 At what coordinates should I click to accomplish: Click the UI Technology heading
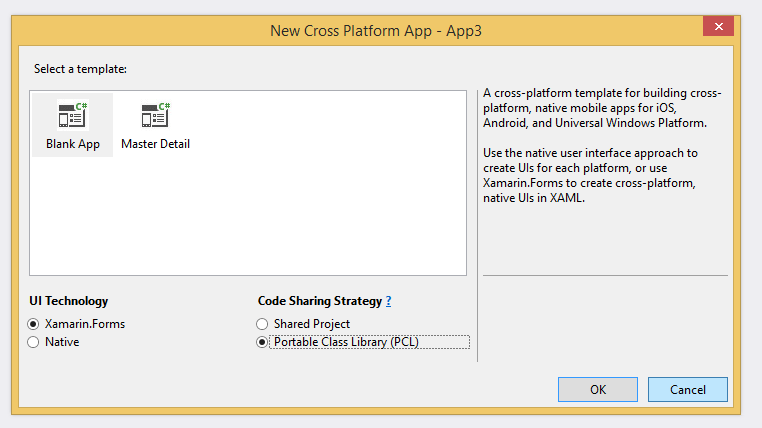(x=69, y=301)
